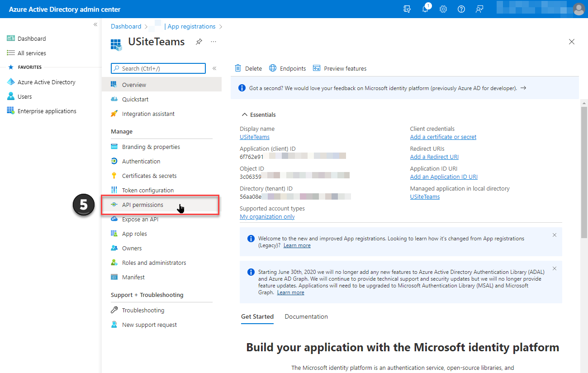
Task: Collapse the left navigation pane chevrons
Action: click(x=95, y=24)
